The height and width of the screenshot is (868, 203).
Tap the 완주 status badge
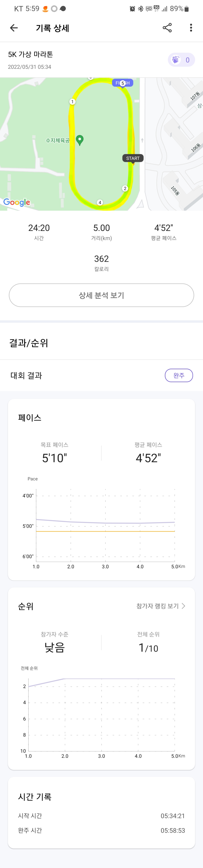pyautogui.click(x=179, y=375)
